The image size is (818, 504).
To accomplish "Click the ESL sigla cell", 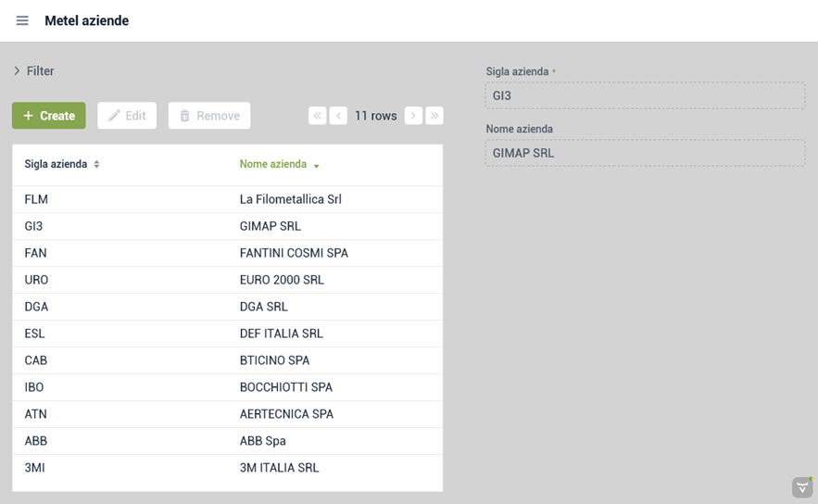I will (x=34, y=334).
